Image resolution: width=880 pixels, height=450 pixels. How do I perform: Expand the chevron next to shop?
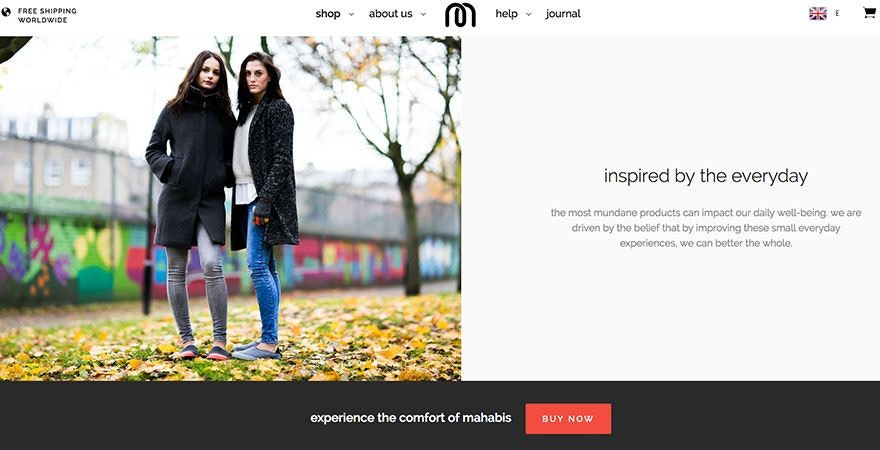pos(351,15)
